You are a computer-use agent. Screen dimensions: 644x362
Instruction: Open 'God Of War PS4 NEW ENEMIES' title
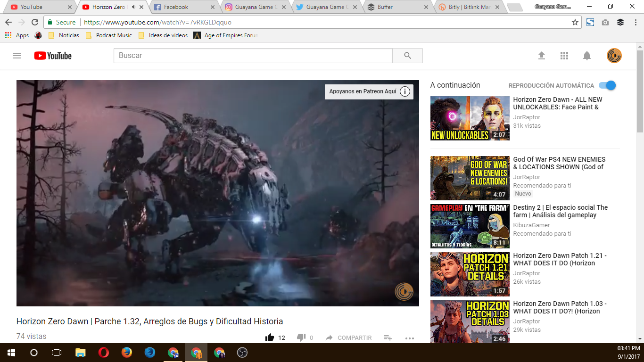tap(560, 163)
